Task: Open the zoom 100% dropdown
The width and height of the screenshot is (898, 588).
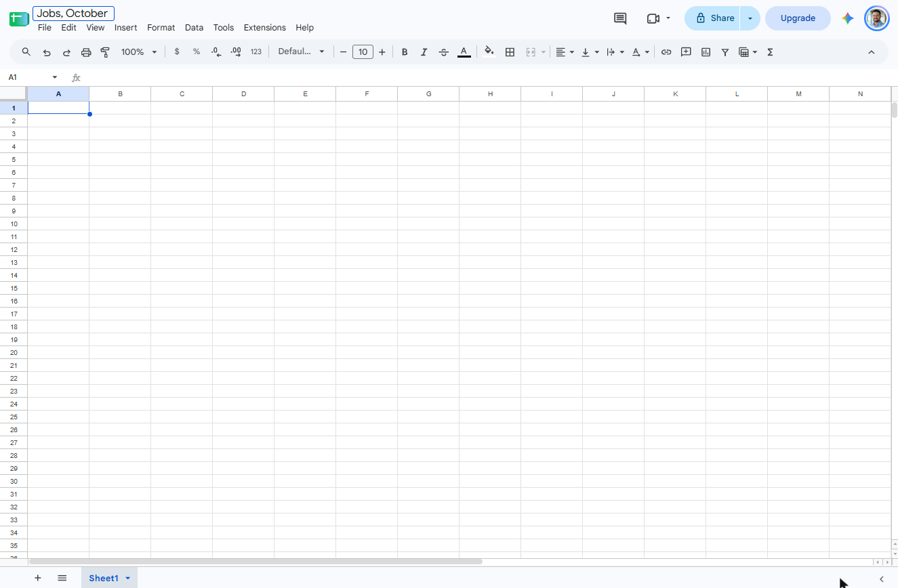Action: point(139,52)
